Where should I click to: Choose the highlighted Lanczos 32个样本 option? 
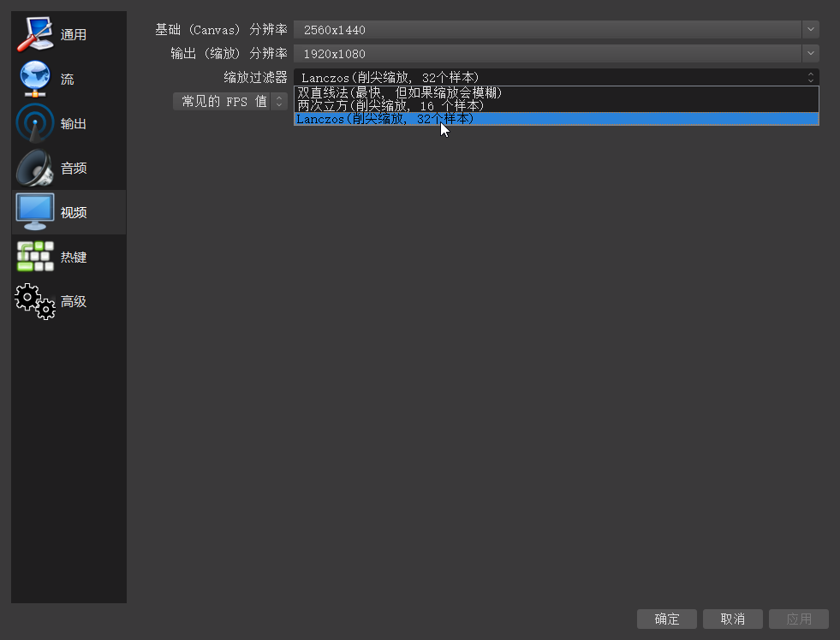pyautogui.click(x=556, y=119)
